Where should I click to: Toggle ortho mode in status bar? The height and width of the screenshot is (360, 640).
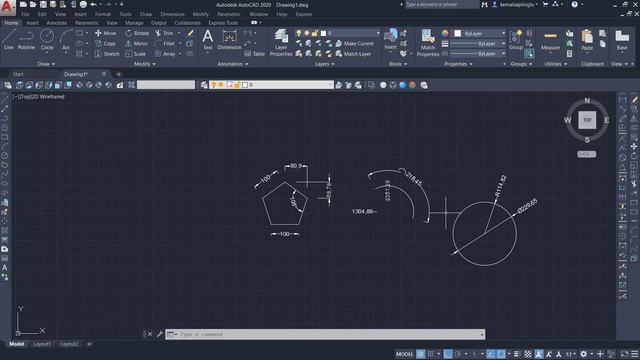pyautogui.click(x=448, y=354)
